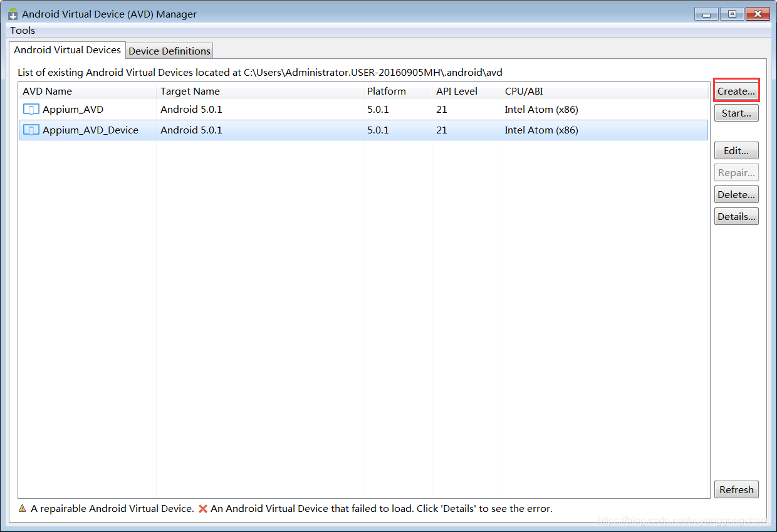This screenshot has height=532, width=777.
Task: Click the Appium_AVD_Device device icon
Action: (31, 130)
